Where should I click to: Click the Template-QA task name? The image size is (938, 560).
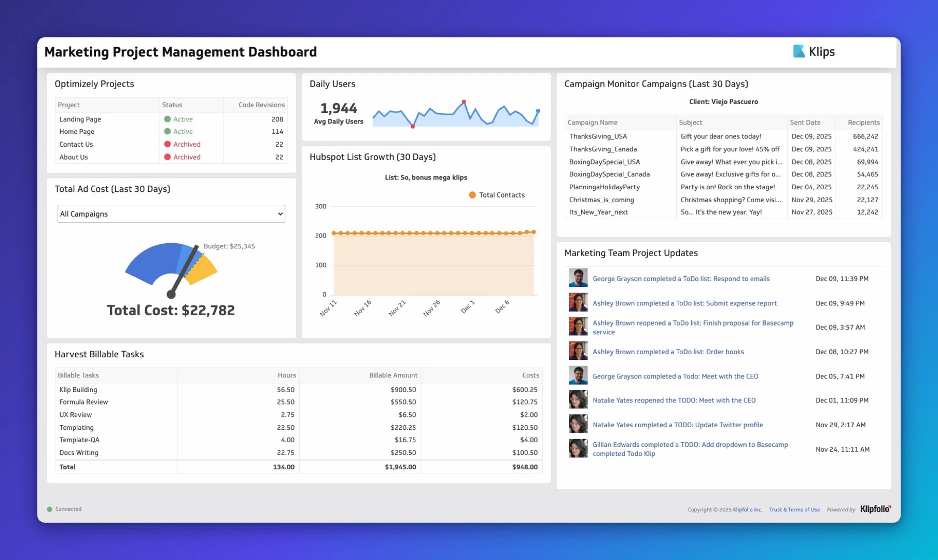pyautogui.click(x=79, y=440)
